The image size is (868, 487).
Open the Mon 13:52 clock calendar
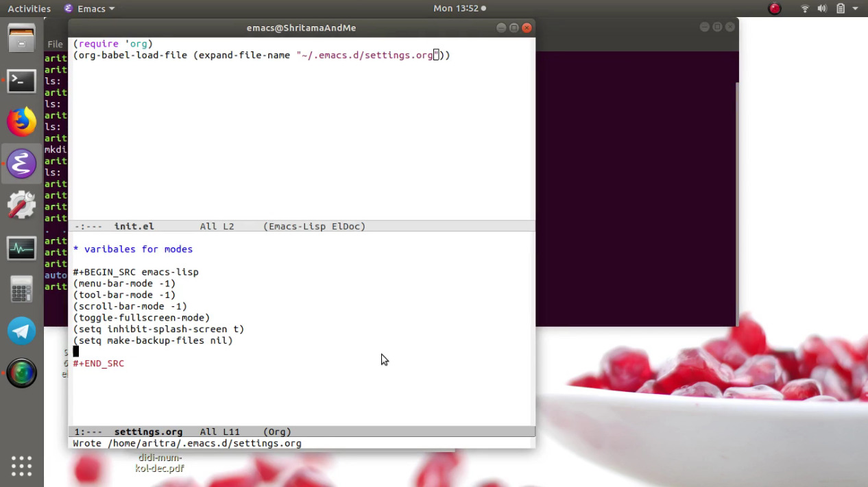coord(459,9)
